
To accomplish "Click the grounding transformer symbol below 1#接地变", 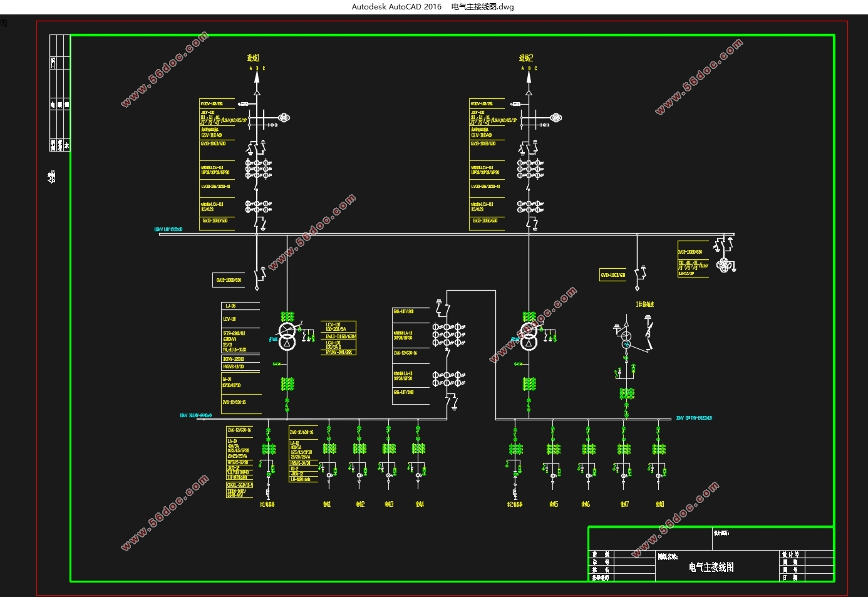I will coord(626,340).
